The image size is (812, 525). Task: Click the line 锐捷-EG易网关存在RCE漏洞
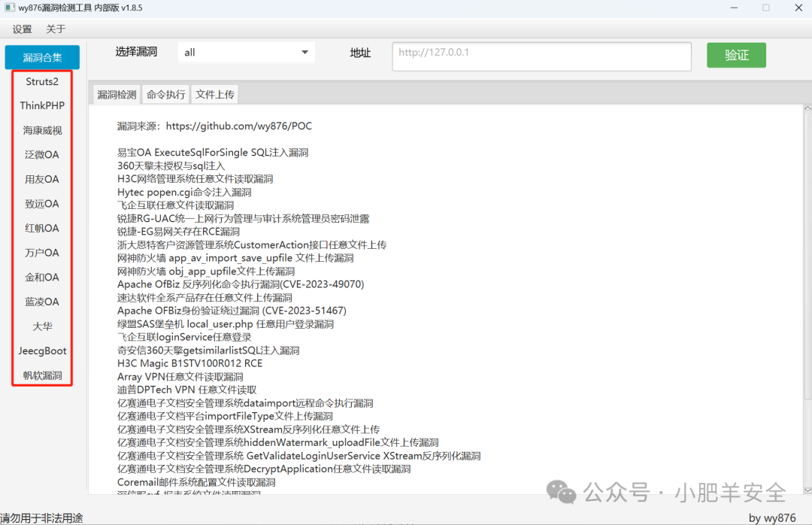point(179,232)
